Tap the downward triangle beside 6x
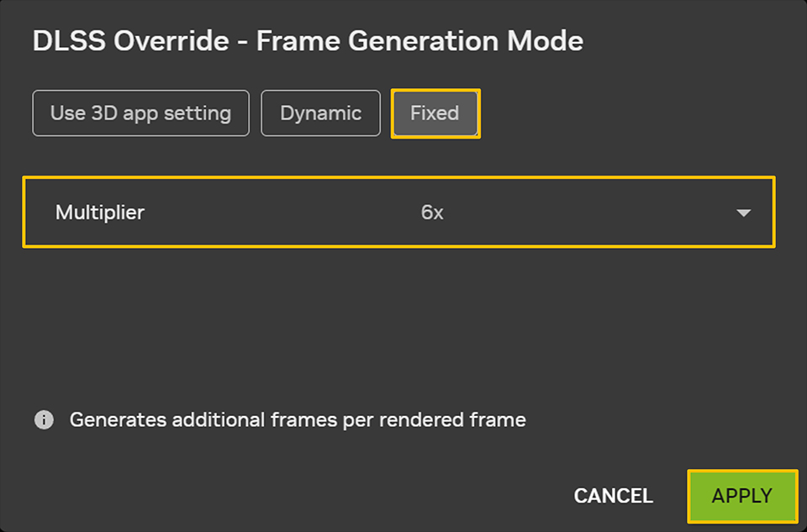Image resolution: width=807 pixels, height=532 pixels. [743, 213]
